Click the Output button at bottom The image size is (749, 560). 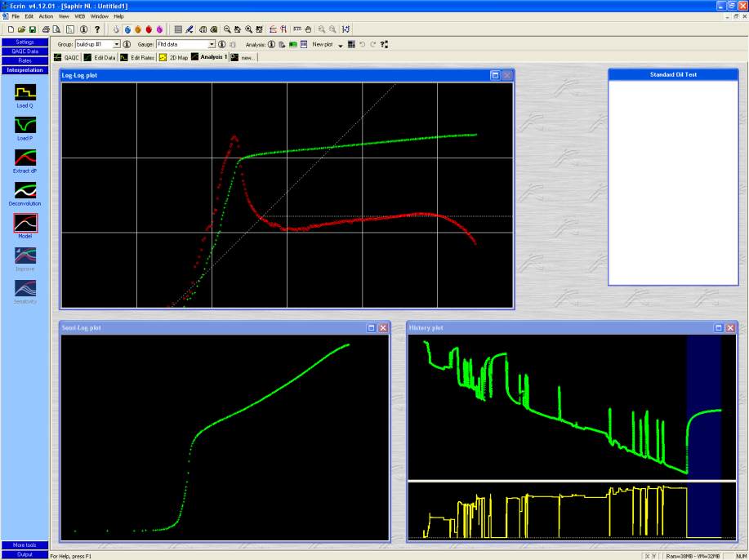coord(25,554)
